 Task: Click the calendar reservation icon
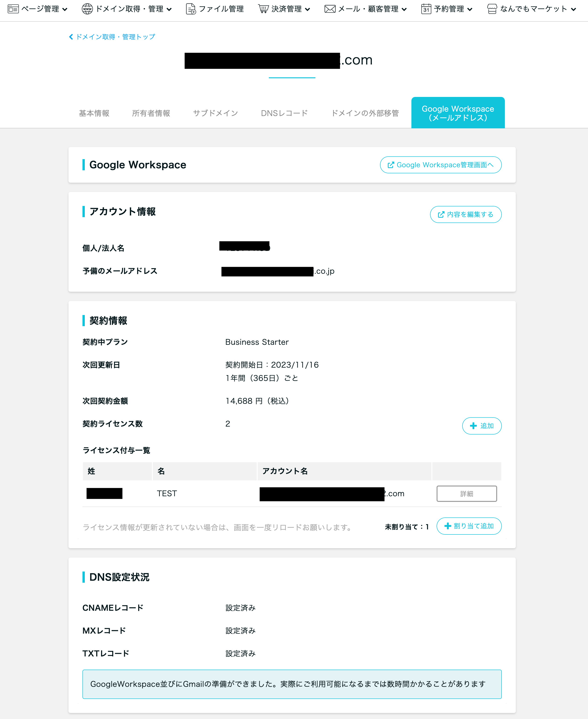click(426, 9)
